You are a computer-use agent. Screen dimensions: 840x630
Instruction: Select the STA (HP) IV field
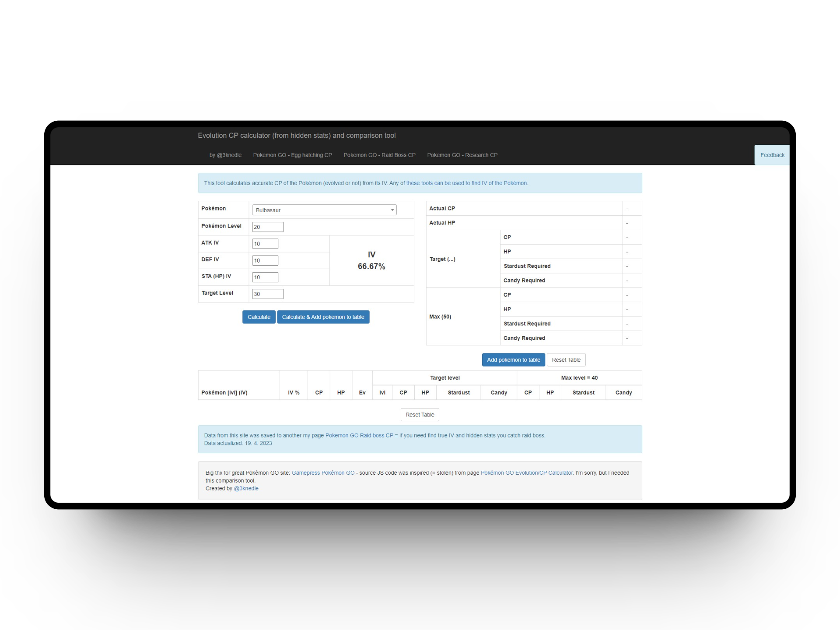pos(265,277)
